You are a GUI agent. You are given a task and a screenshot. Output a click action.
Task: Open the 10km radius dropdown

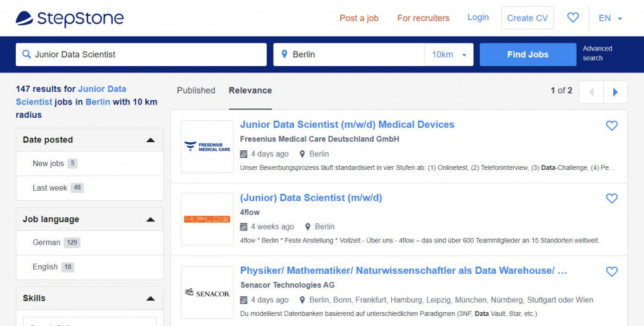(449, 55)
